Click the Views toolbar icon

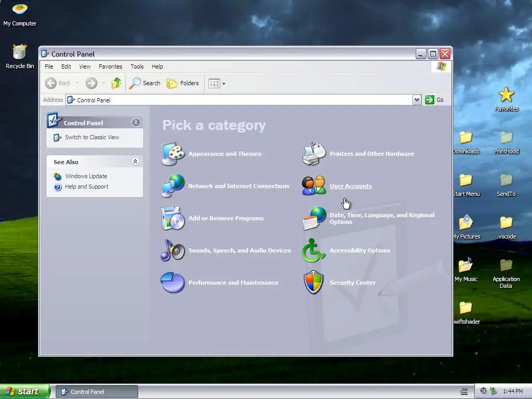tap(214, 84)
